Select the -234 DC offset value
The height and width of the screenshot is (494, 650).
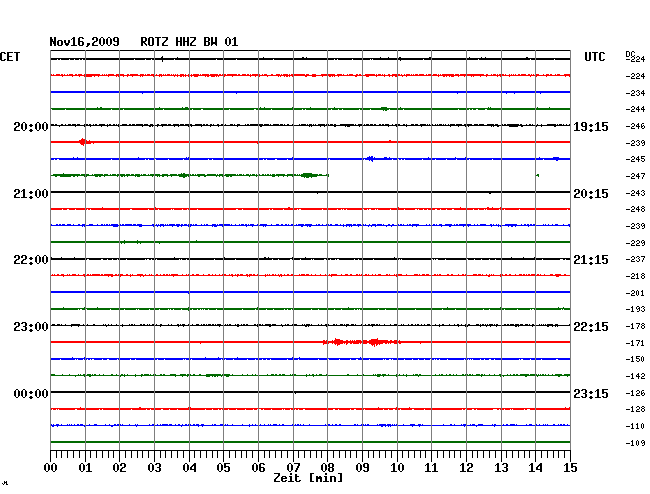[x=635, y=93]
